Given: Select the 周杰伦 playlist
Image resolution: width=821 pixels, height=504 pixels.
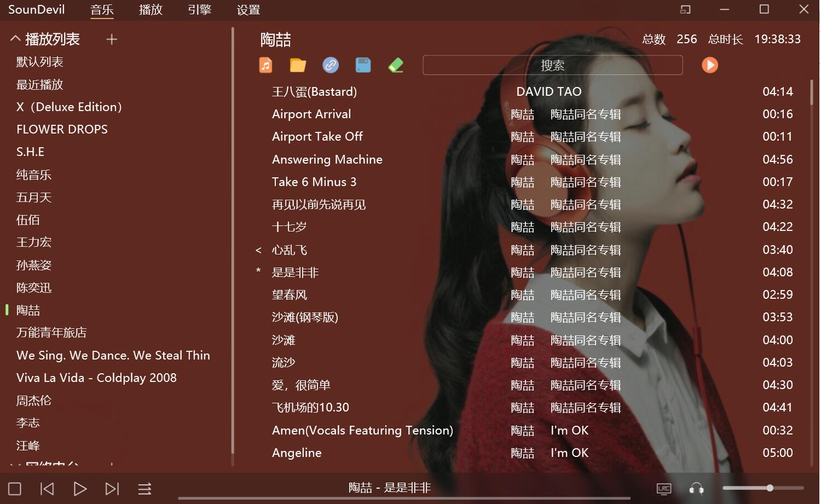Looking at the screenshot, I should coord(34,401).
